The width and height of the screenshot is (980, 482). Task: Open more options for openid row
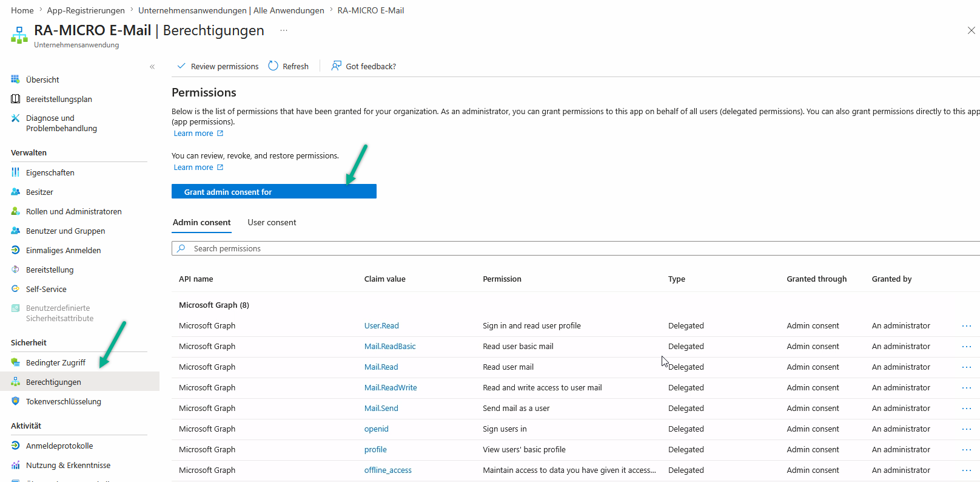coord(967,429)
